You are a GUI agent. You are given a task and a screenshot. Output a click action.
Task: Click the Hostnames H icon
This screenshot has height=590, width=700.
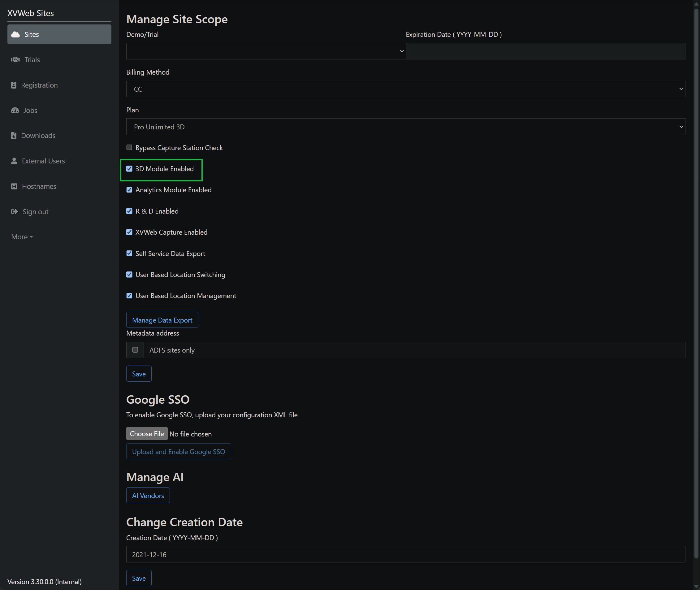coord(14,186)
